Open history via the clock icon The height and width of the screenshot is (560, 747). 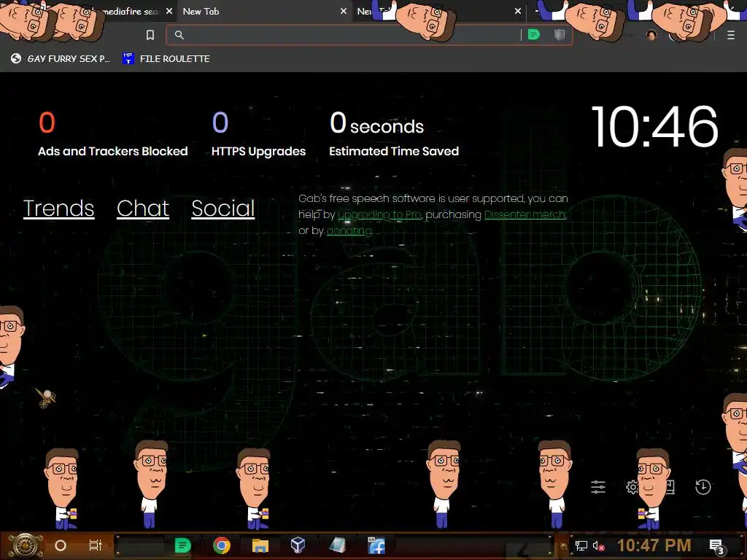click(703, 486)
